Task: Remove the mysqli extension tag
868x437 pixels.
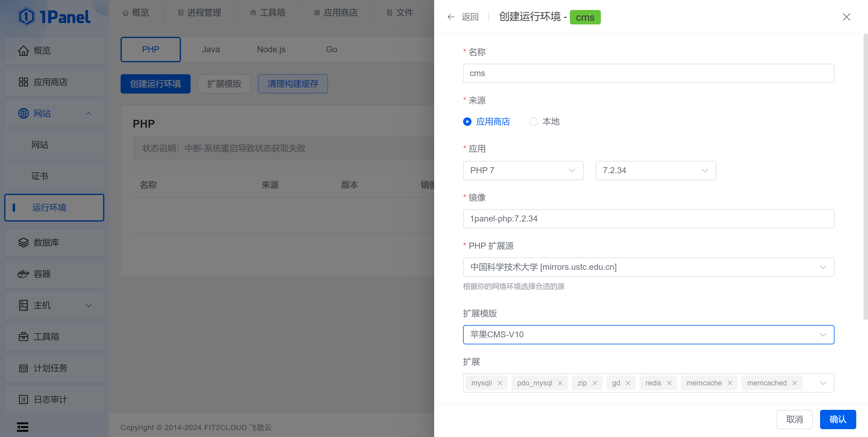Action: pyautogui.click(x=500, y=383)
